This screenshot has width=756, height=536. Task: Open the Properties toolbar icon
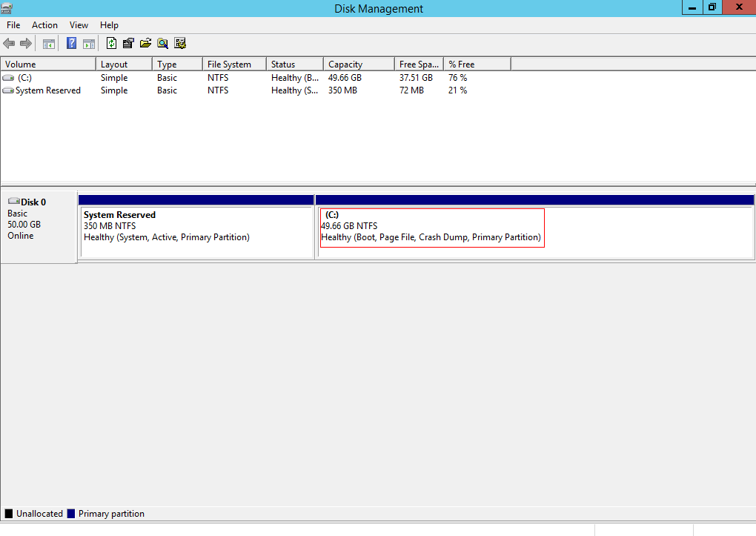[128, 44]
